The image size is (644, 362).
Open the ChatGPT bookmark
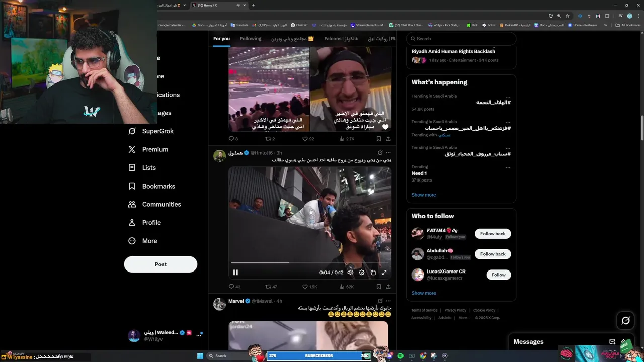[x=299, y=25]
